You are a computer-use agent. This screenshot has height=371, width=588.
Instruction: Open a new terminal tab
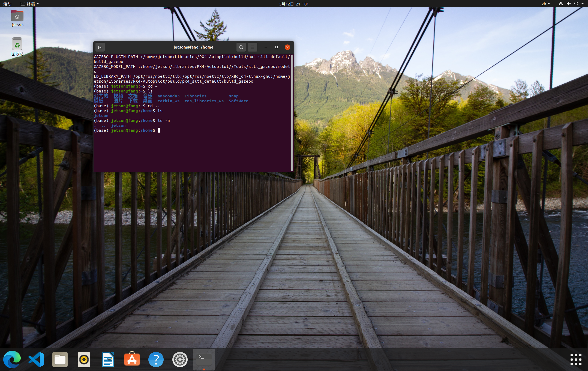click(100, 47)
